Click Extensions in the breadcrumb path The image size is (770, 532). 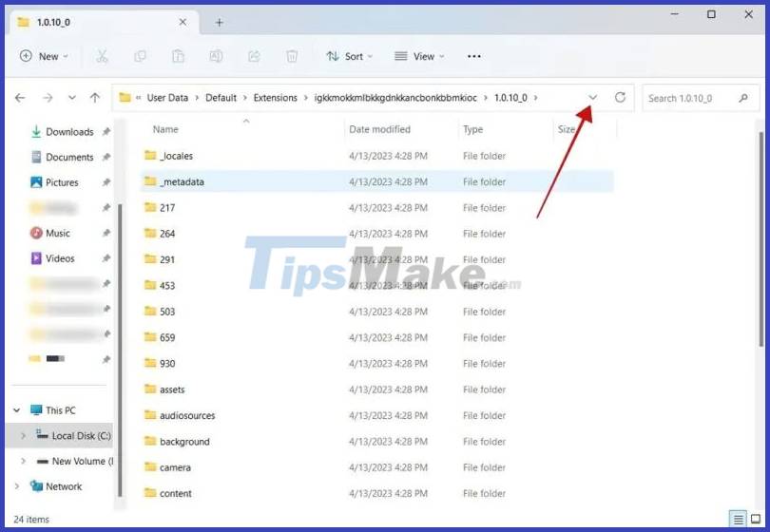(x=276, y=98)
